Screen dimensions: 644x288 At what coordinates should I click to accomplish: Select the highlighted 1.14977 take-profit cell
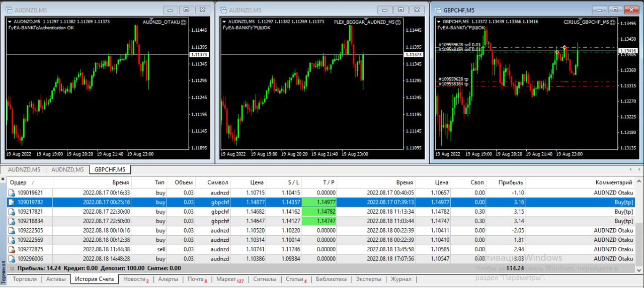319,202
